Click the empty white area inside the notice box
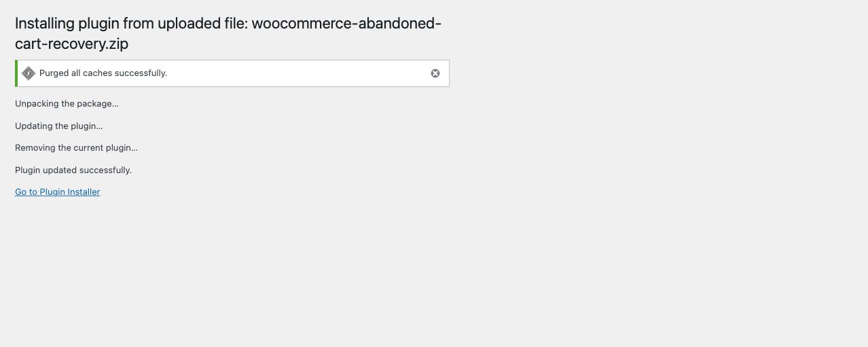Viewport: 868px width, 347px height. coord(299,73)
